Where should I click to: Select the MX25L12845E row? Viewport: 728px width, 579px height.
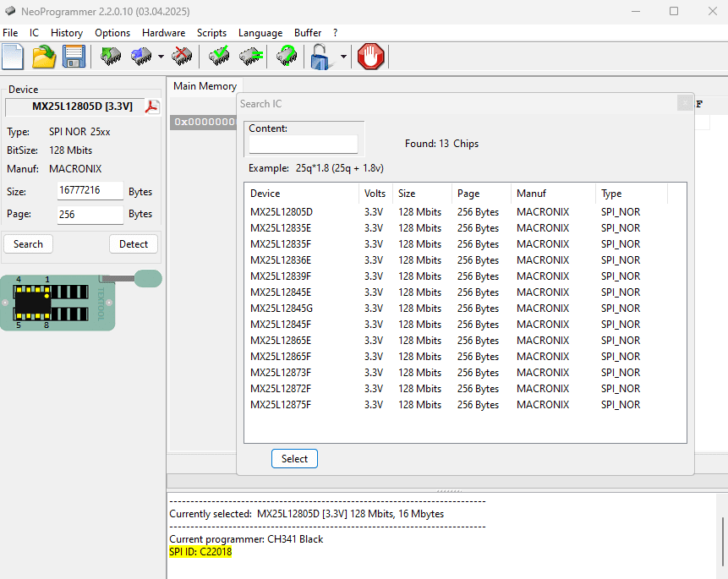pos(465,292)
